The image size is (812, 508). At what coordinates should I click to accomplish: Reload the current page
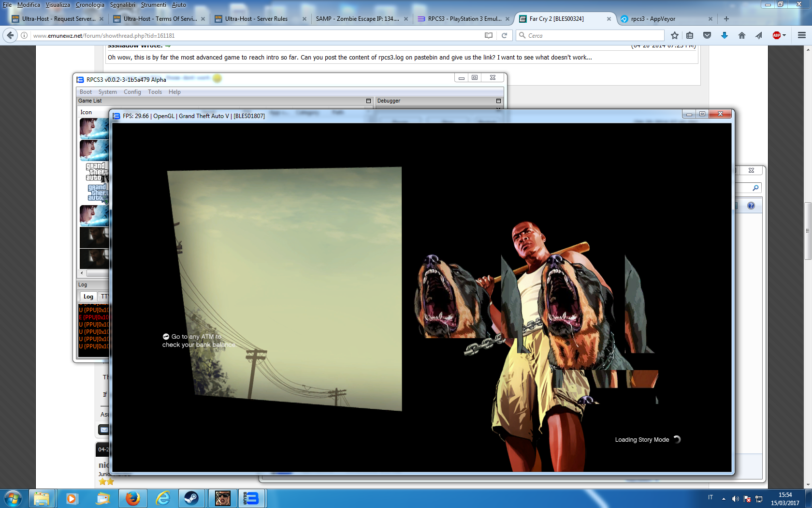[x=504, y=35]
